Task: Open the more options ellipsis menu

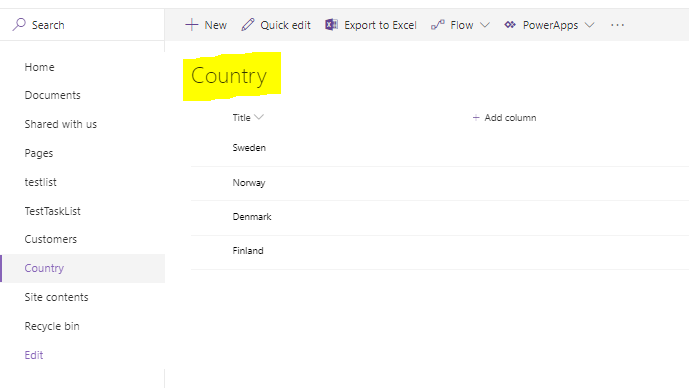Action: [x=617, y=25]
